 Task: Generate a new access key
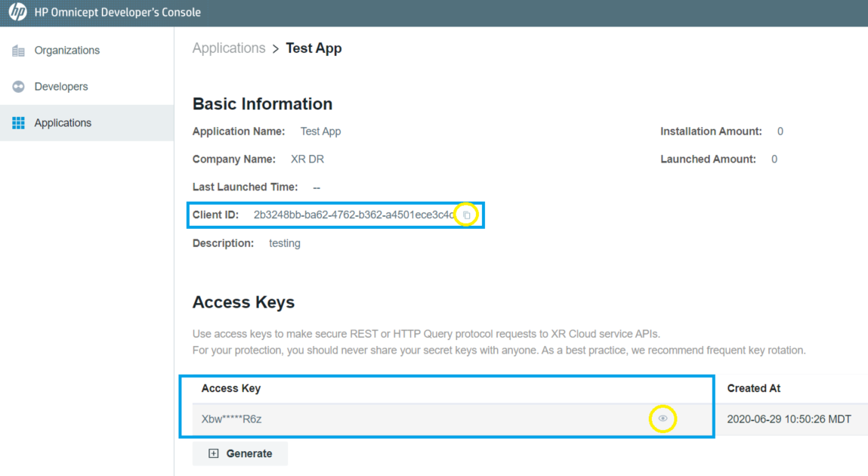coord(240,453)
